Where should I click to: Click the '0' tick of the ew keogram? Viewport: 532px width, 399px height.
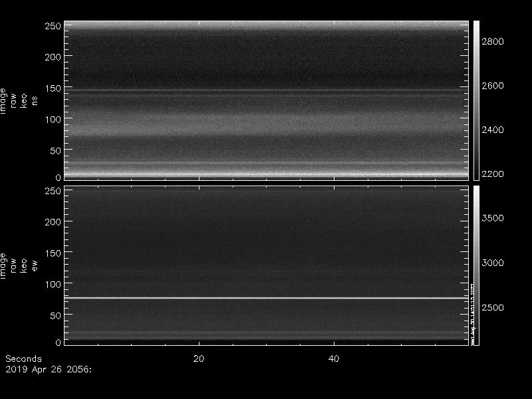[58, 342]
